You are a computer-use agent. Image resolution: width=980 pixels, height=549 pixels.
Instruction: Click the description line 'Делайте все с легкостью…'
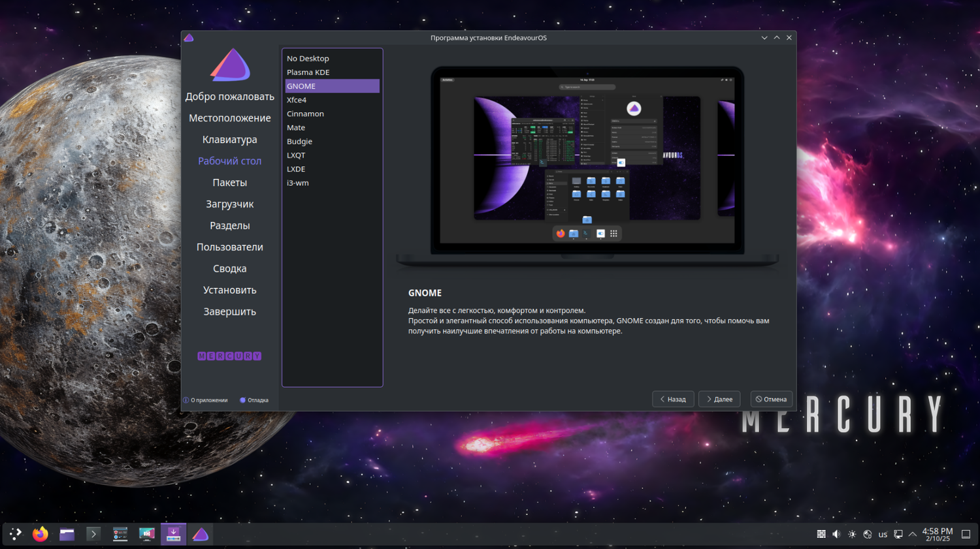[497, 311]
